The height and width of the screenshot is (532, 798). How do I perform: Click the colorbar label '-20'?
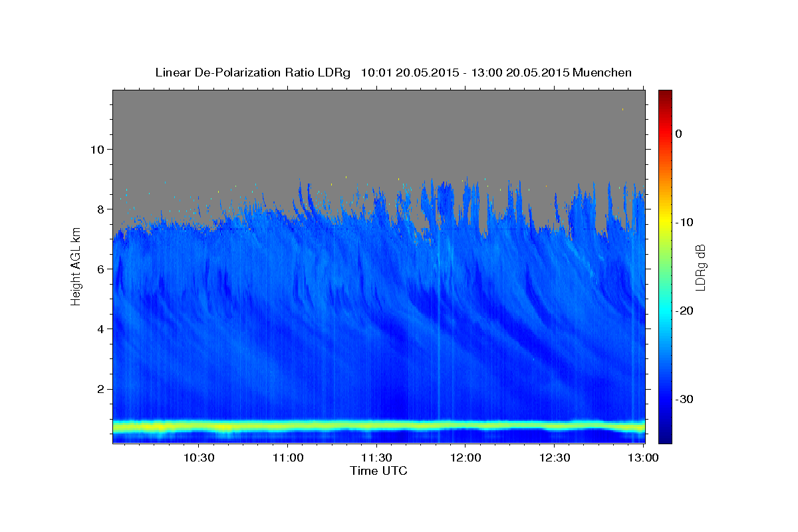[684, 311]
